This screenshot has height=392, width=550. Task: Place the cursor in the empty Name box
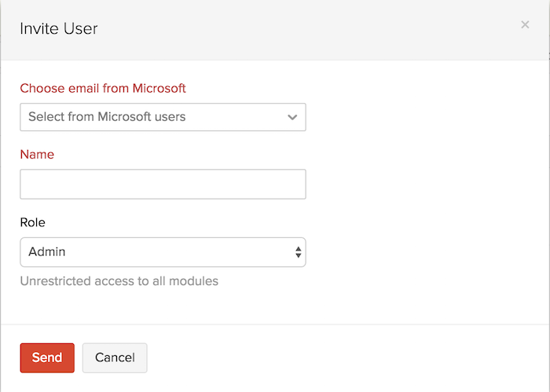163,185
